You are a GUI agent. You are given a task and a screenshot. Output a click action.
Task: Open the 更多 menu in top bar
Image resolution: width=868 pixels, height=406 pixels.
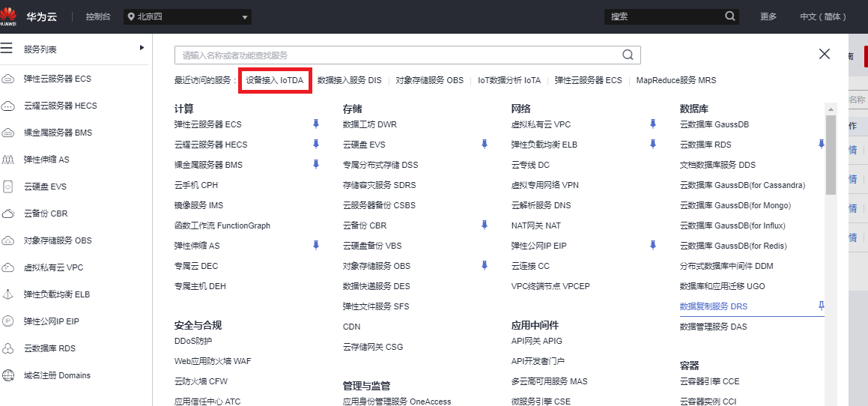pos(768,16)
